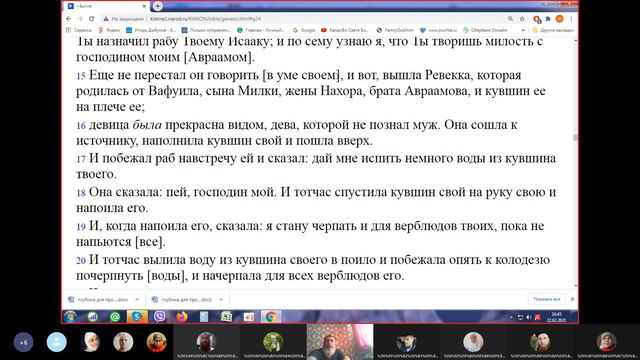
Task: Go back using the browser back arrow
Action: tap(69, 19)
